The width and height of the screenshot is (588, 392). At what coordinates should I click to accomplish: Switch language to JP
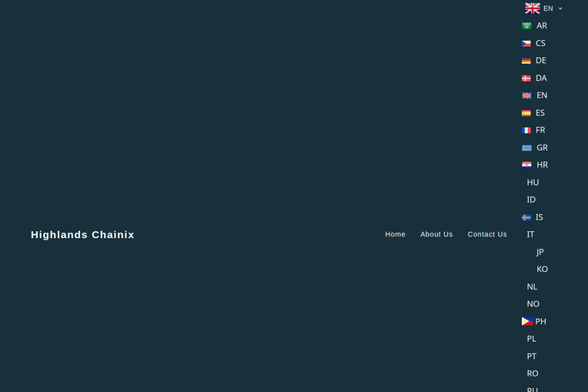[540, 252]
